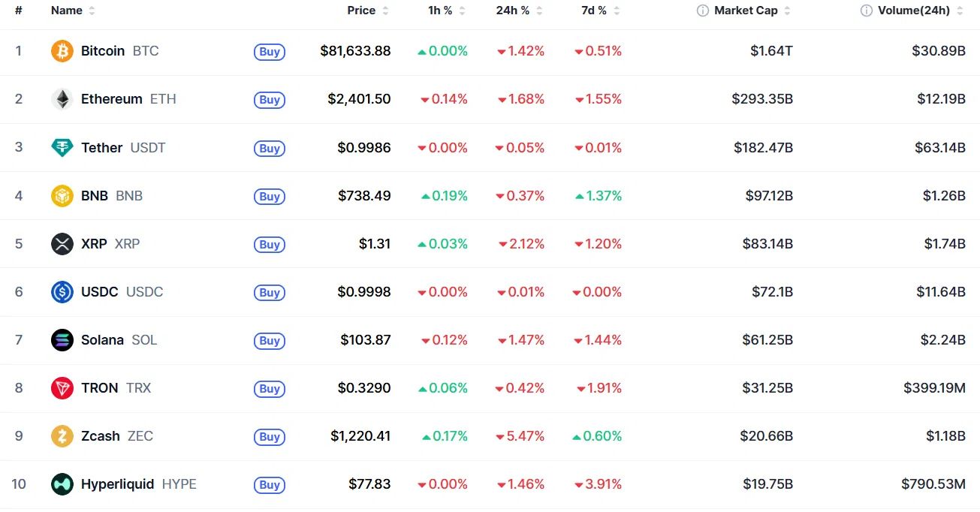980x512 pixels.
Task: Click the Ethereum diamond logo icon
Action: click(62, 99)
